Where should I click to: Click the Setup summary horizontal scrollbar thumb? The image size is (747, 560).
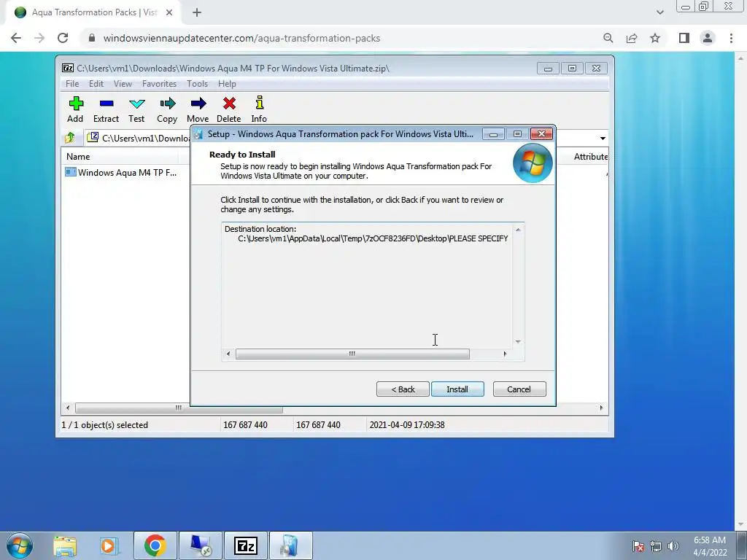click(352, 354)
